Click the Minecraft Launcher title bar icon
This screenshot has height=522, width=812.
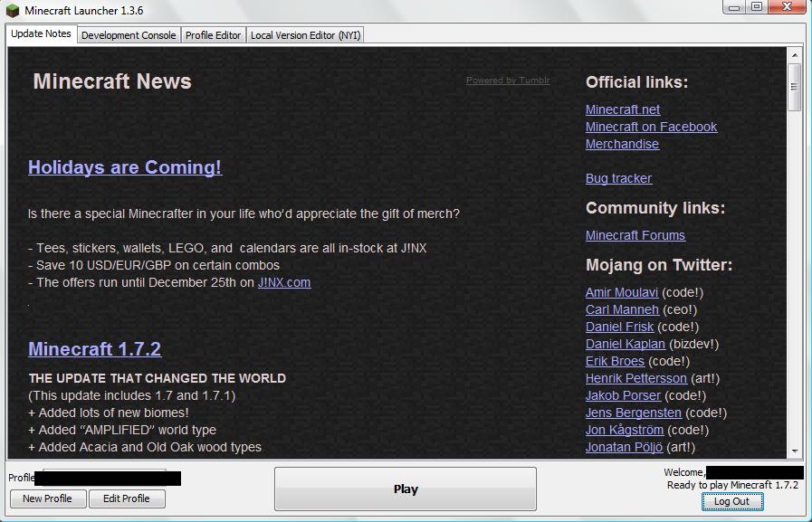click(13, 10)
